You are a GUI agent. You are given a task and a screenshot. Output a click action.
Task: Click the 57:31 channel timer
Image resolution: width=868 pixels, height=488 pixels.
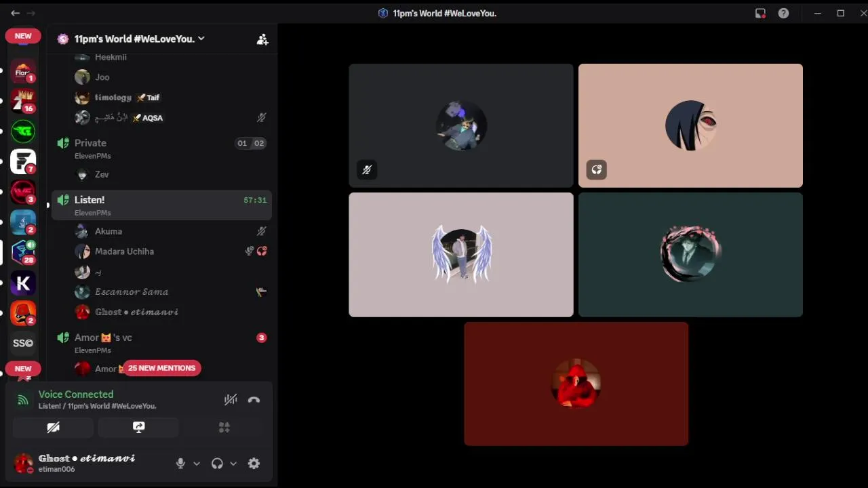[255, 200]
